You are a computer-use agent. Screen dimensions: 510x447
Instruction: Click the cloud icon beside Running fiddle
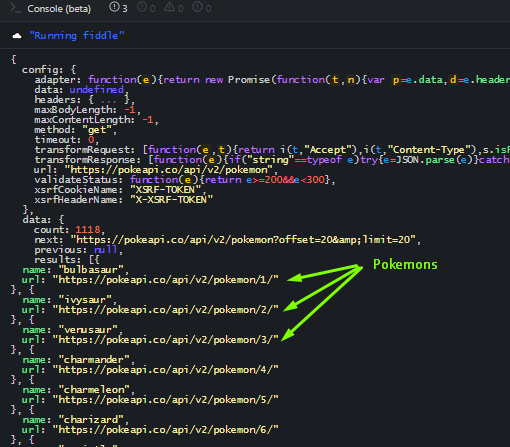click(x=17, y=36)
